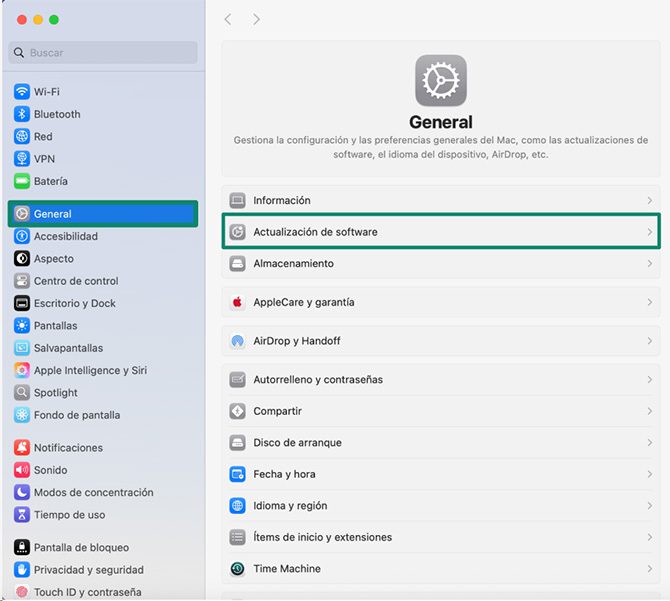Open the Aspecto icon
Viewport: 670px width, 601px height.
(22, 258)
